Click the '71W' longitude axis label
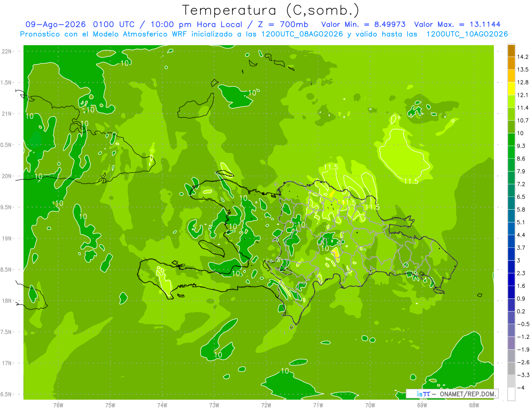Image resolution: width=532 pixels, height=411 pixels. (x=318, y=405)
